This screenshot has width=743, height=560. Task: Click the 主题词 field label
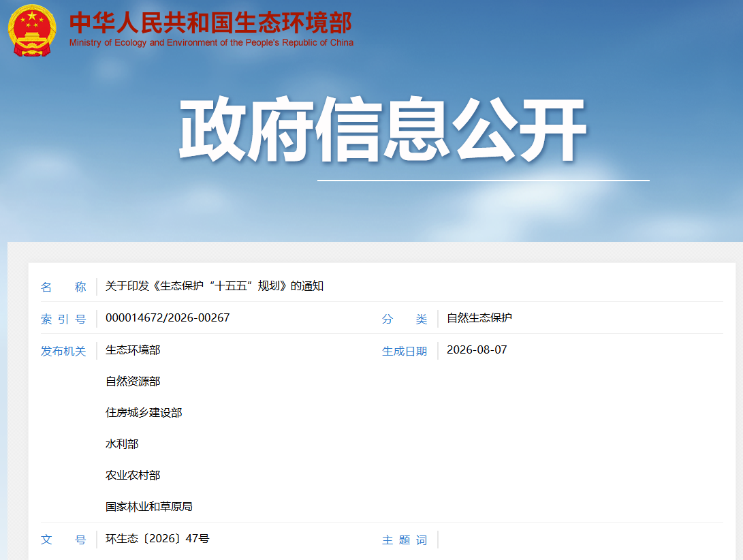(x=405, y=540)
